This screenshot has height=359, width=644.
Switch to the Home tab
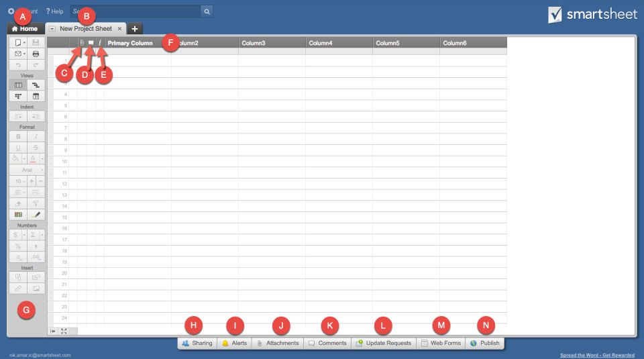(x=25, y=29)
